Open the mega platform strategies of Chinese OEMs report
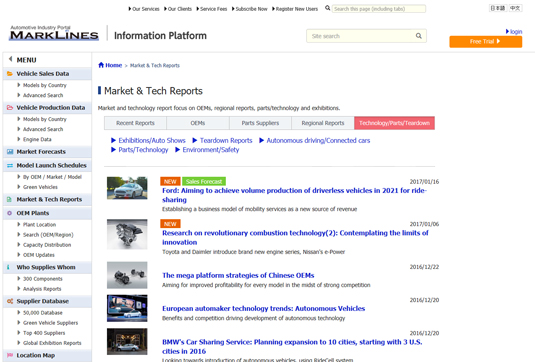Image resolution: width=535 pixels, height=362 pixels. 238,275
